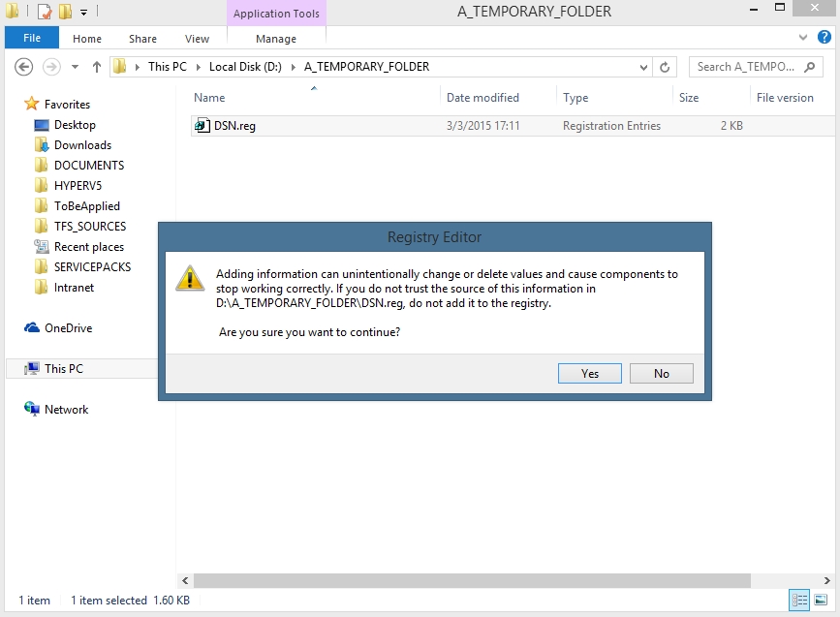Click Local Disk (D:) breadcrumb

[x=247, y=67]
